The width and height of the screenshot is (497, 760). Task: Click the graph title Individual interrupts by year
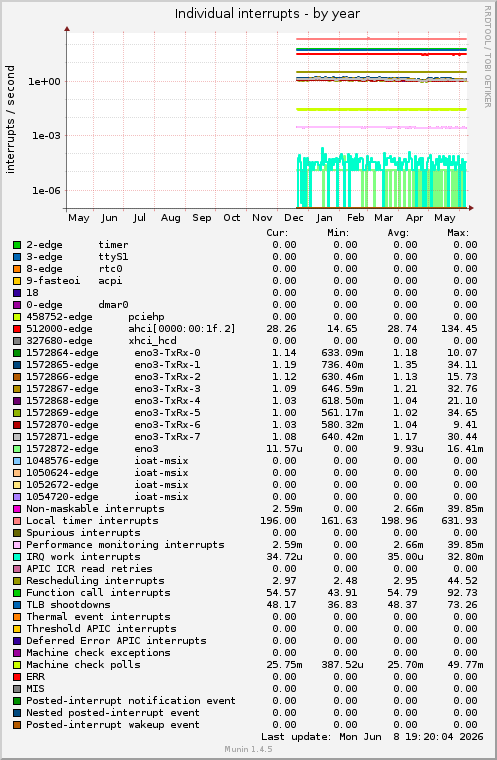pyautogui.click(x=267, y=14)
